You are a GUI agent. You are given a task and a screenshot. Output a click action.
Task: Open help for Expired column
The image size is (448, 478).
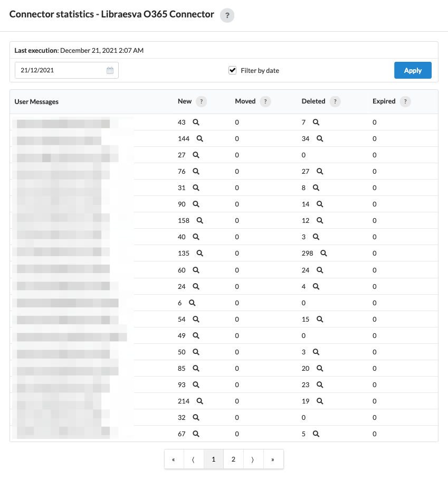click(405, 101)
